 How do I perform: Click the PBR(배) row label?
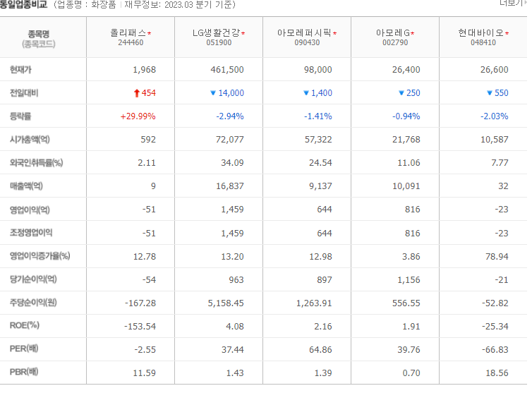coord(24,372)
